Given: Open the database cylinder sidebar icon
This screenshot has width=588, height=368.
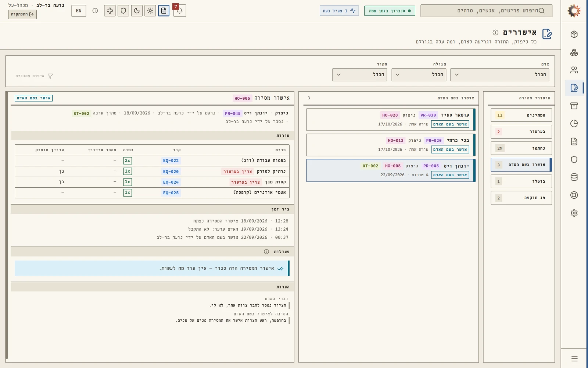Looking at the screenshot, I should point(574,177).
